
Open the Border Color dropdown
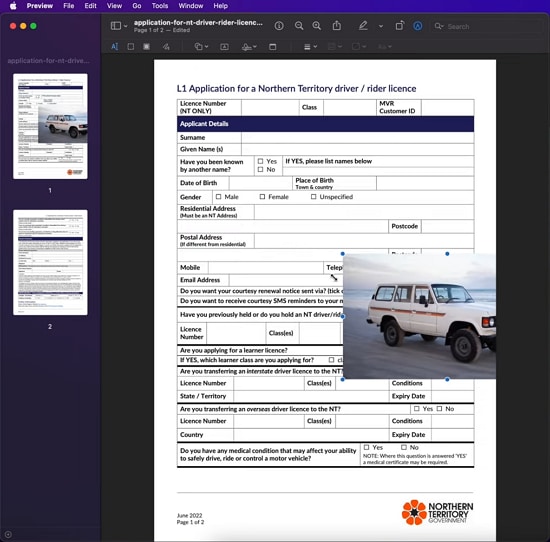[x=334, y=47]
